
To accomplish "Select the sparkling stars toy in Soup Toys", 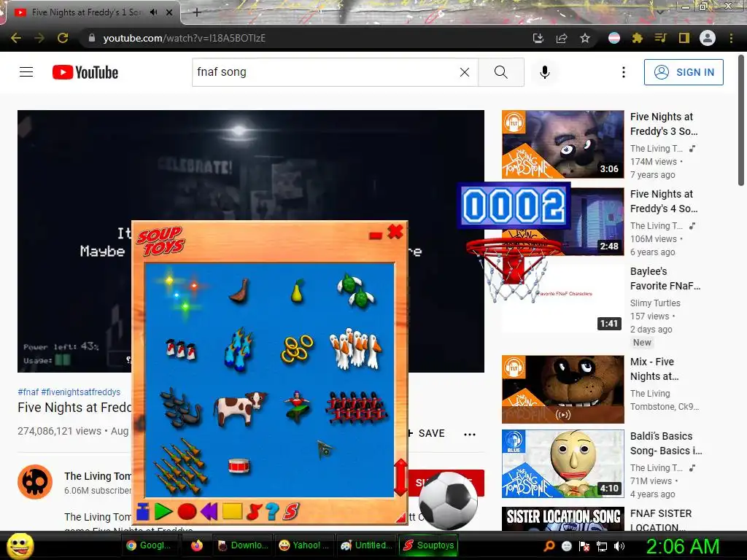I will click(x=182, y=292).
